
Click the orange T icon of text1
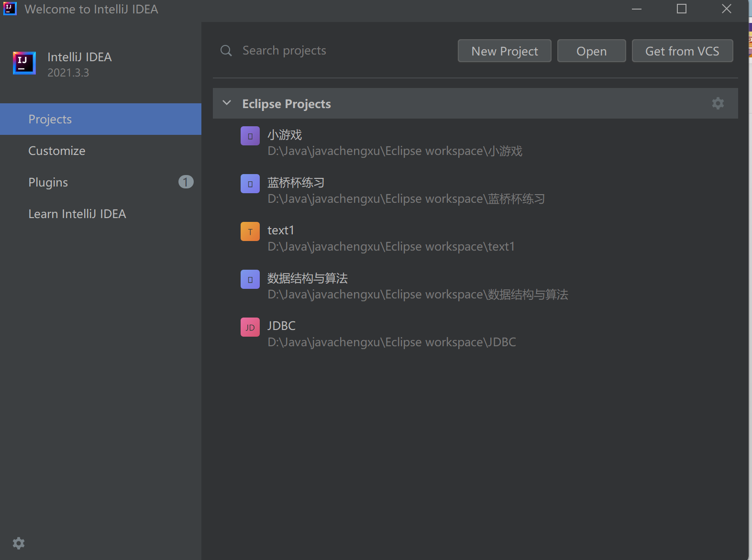(x=250, y=231)
